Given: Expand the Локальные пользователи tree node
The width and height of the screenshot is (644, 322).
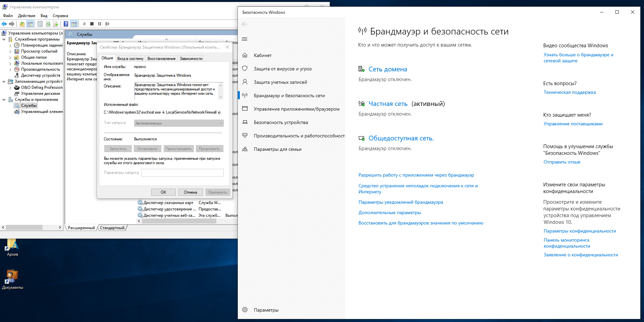Looking at the screenshot, I should [x=10, y=63].
